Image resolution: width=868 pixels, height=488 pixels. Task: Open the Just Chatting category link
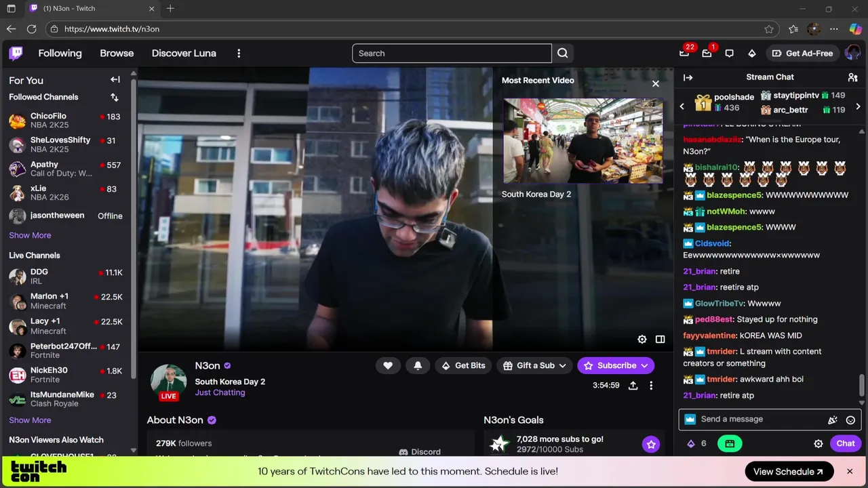point(220,392)
